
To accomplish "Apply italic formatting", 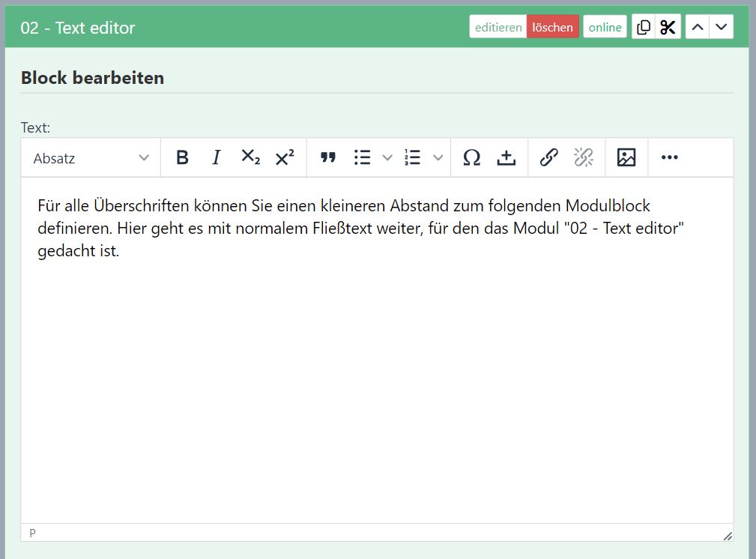I will pos(217,157).
